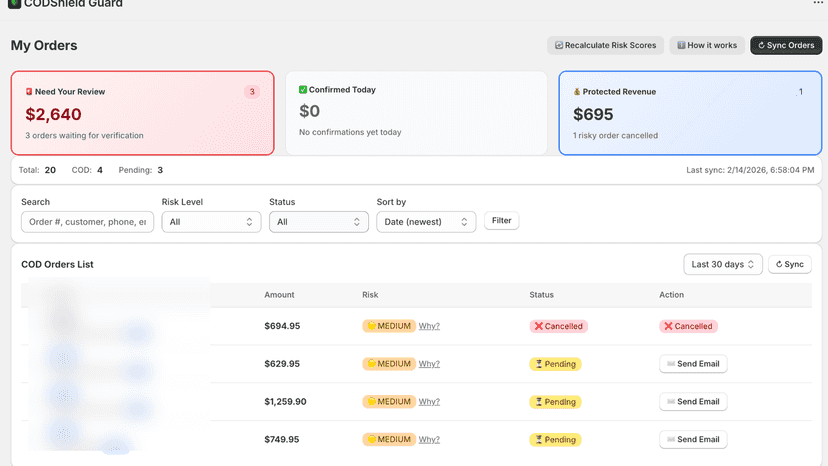This screenshot has height=466, width=828.
Task: Click the Action column header
Action: [x=672, y=295]
